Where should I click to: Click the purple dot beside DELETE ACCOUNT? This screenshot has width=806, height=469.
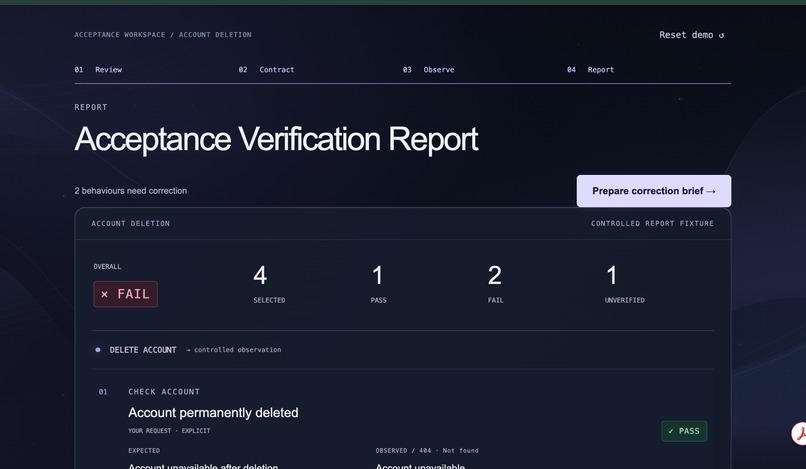(98, 350)
